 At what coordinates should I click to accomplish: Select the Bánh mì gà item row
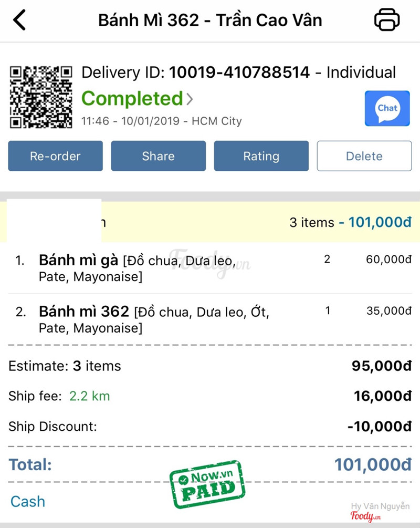pos(210,267)
